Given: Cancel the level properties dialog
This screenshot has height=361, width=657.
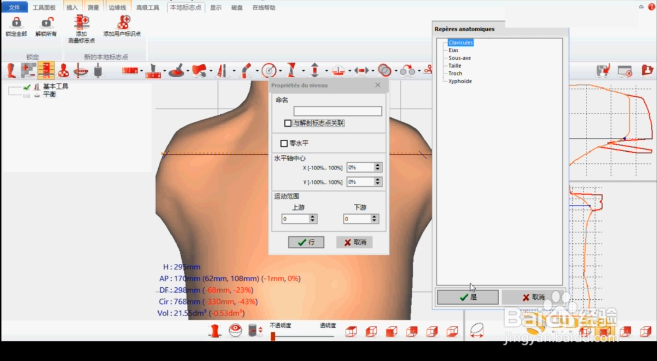Looking at the screenshot, I should pyautogui.click(x=354, y=242).
